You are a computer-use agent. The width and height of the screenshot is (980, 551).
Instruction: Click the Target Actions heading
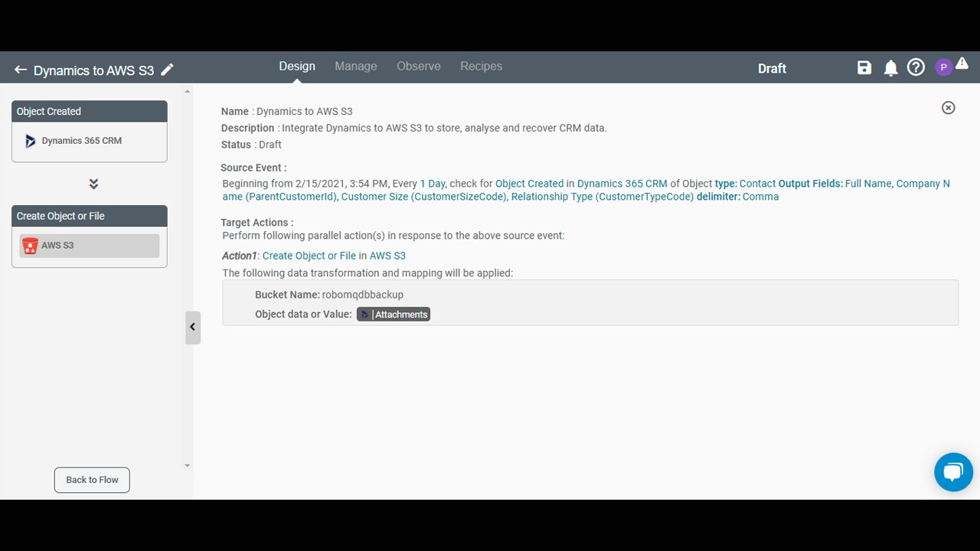256,223
